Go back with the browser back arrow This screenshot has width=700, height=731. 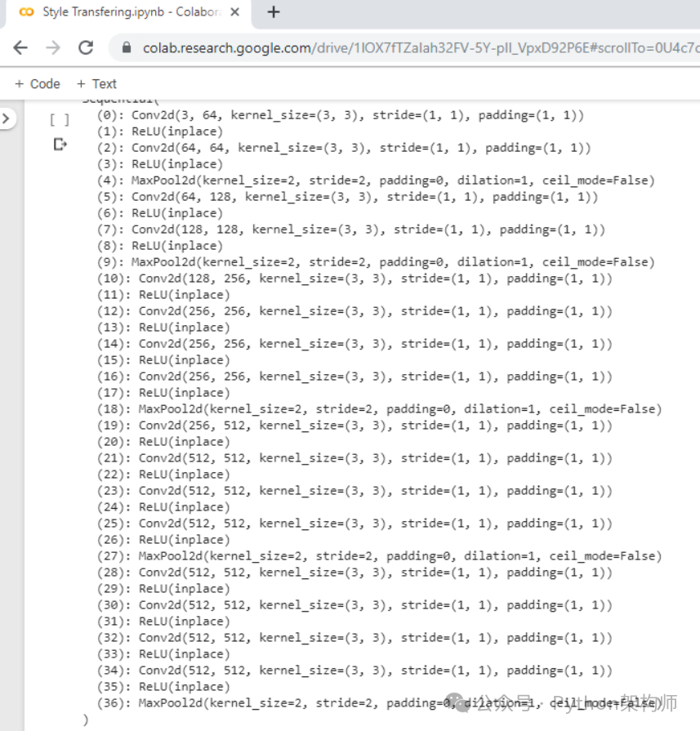tap(20, 47)
